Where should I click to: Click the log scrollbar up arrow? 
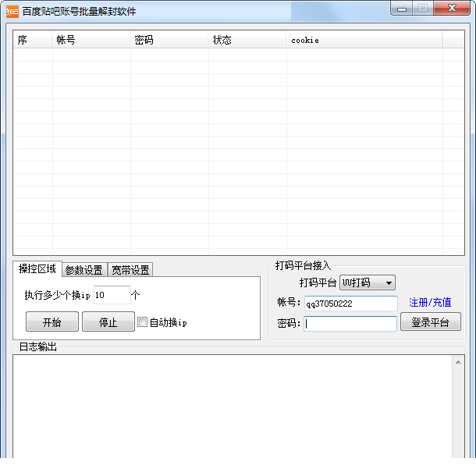(x=458, y=362)
